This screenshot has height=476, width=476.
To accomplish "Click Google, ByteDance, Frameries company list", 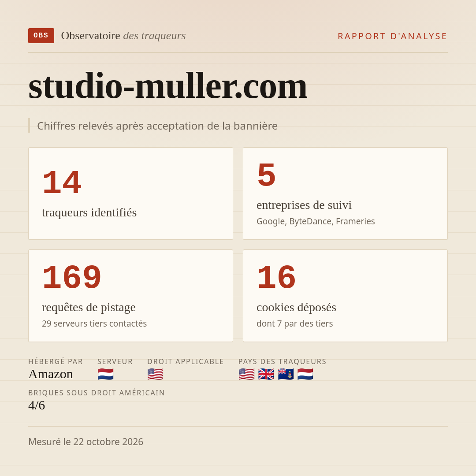I will point(316,221).
